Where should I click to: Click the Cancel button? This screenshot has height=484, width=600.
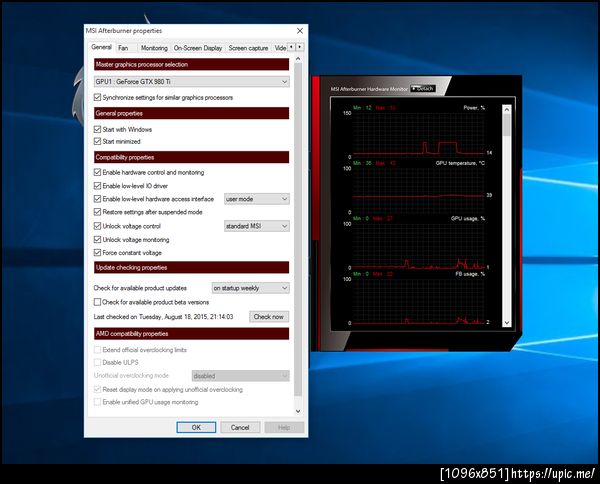pyautogui.click(x=240, y=427)
